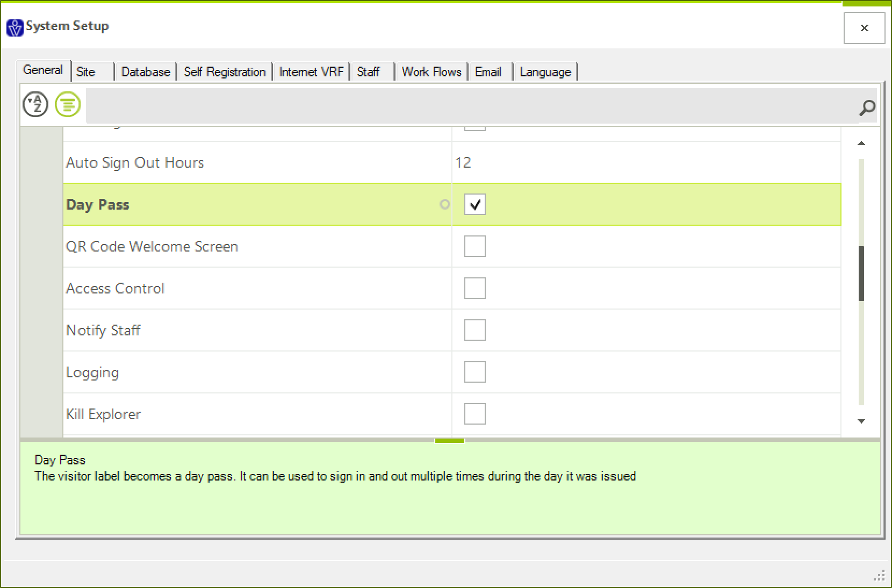
Task: Click the scroll down arrow
Action: tap(861, 421)
